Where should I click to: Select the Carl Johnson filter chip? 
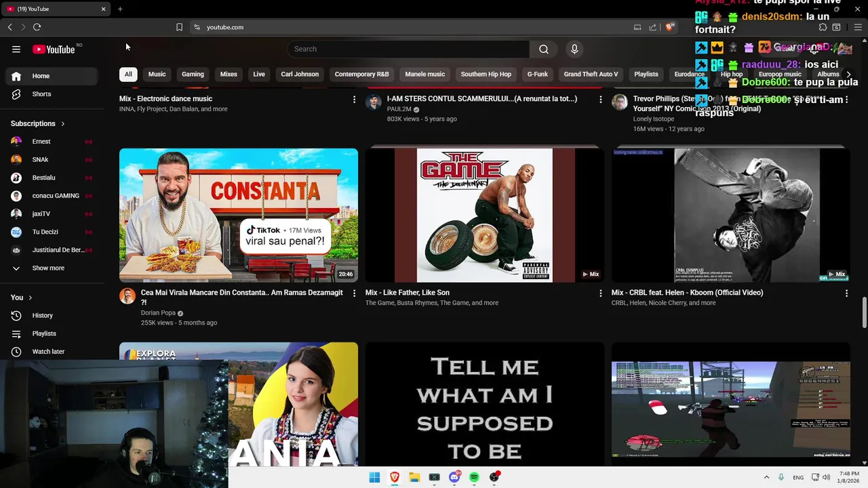point(300,75)
